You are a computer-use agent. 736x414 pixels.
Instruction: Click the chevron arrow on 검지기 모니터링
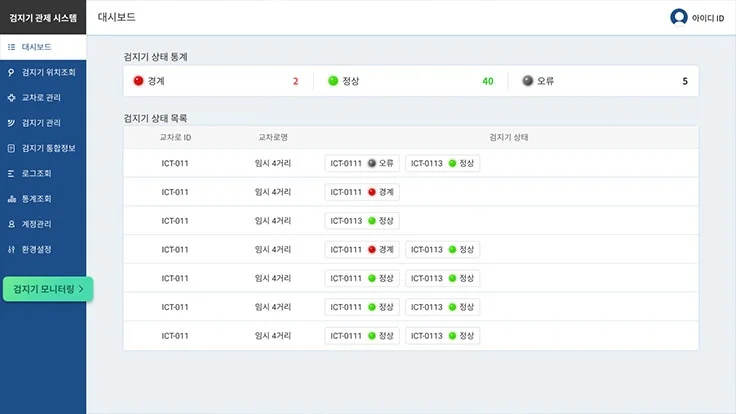pyautogui.click(x=81, y=289)
